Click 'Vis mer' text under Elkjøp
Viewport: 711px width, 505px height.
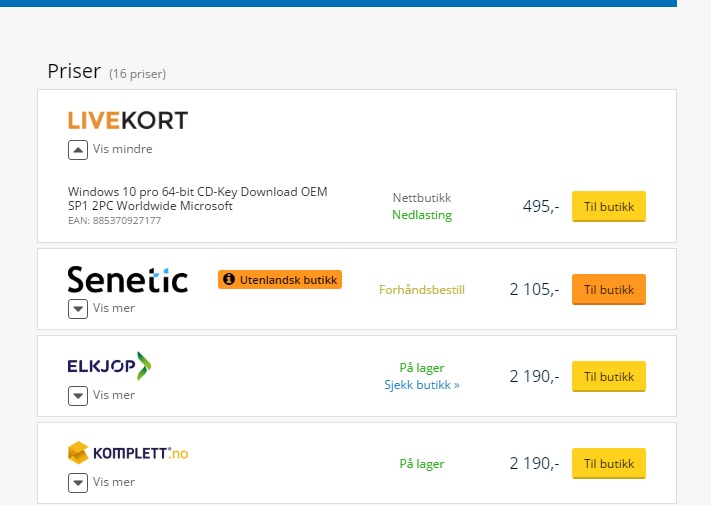pos(114,395)
